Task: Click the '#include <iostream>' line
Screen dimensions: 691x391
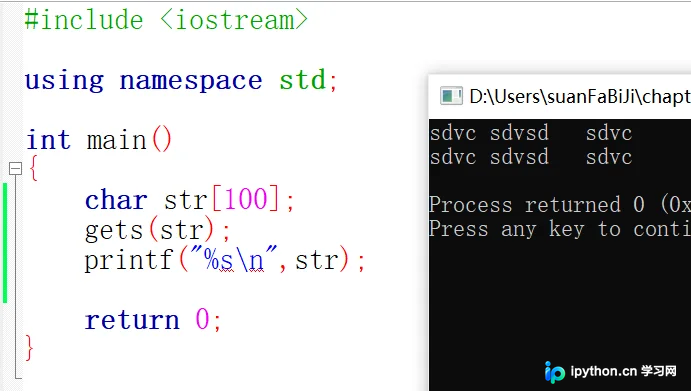Action: coord(166,20)
